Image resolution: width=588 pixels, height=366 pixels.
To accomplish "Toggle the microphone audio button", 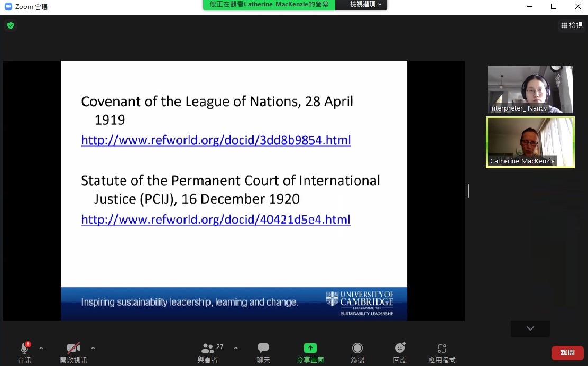I will coord(24,348).
